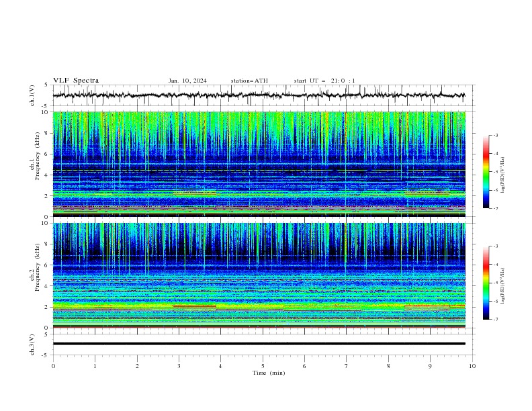Screen dimensions: 532x411
Task: Click the lower colorbar 'log(PSD)(V²/Hz)' label
Action: point(502,286)
